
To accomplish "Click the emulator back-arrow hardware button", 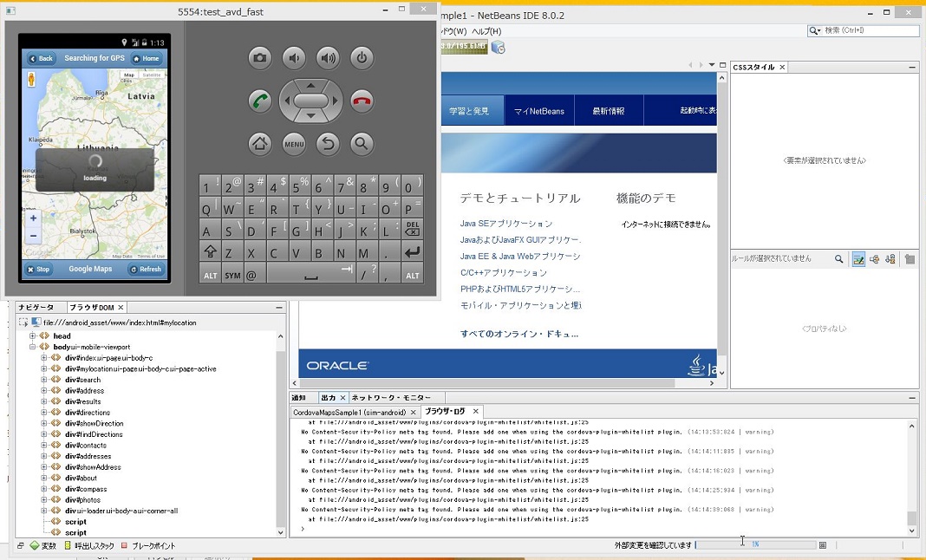I will (328, 144).
